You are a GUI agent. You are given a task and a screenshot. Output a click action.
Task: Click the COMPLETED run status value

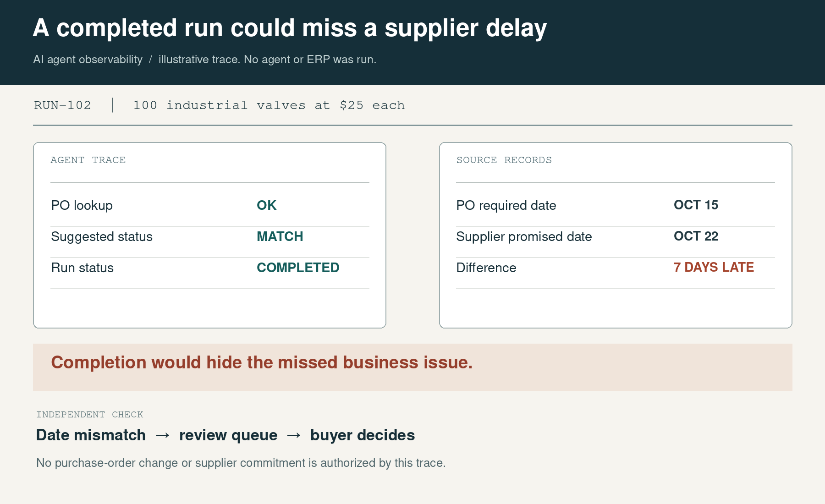click(x=298, y=268)
